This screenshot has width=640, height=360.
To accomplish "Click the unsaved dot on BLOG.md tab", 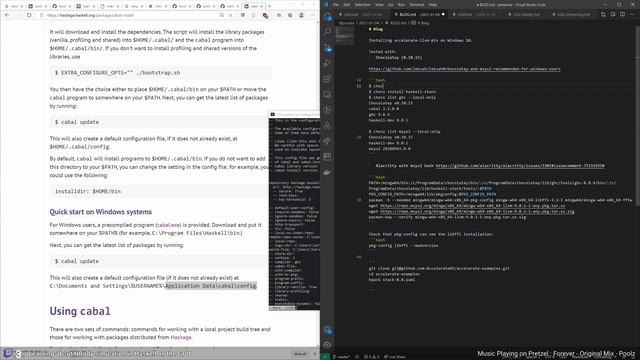I will tap(443, 14).
